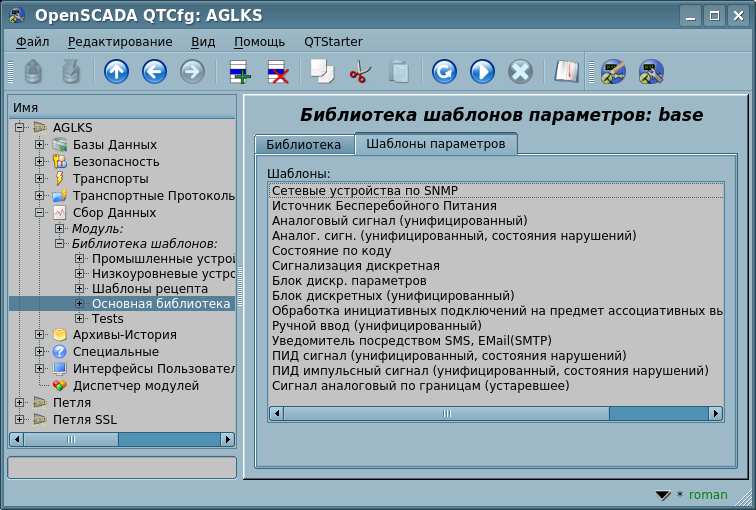
Task: Expand the Архивы-История node
Action: point(40,335)
